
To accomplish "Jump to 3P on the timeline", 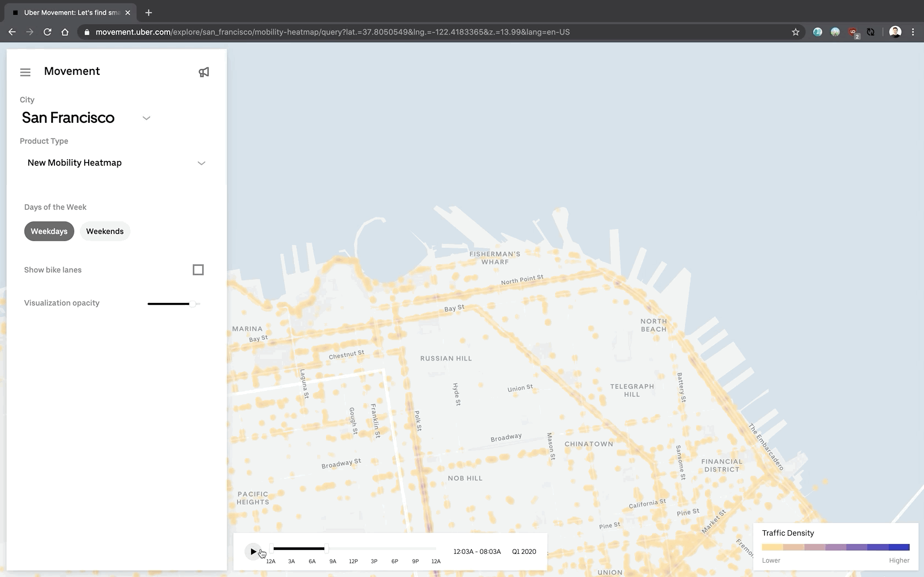I will click(374, 561).
